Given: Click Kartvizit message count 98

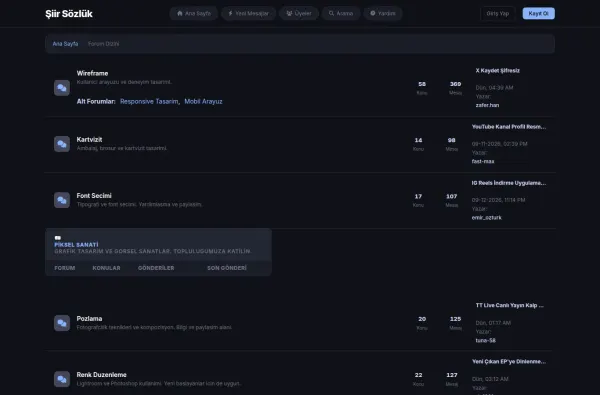Looking at the screenshot, I should tap(452, 140).
